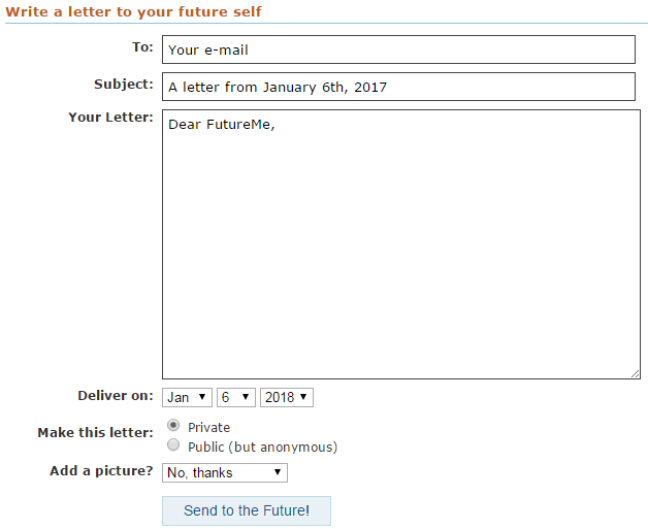
Task: Click the 'Your e-mail' To field
Action: coord(398,50)
